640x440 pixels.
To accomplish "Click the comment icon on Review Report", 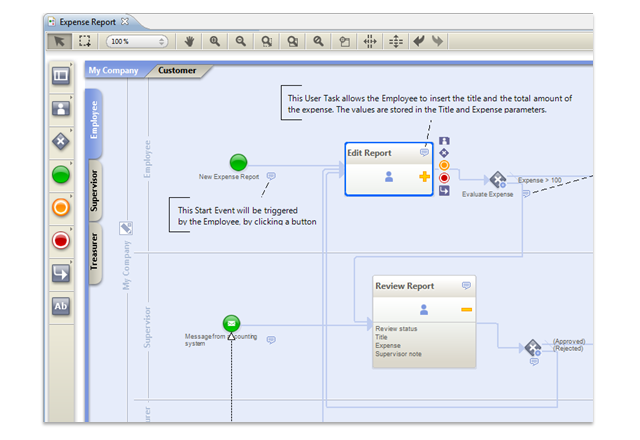I will click(x=466, y=285).
